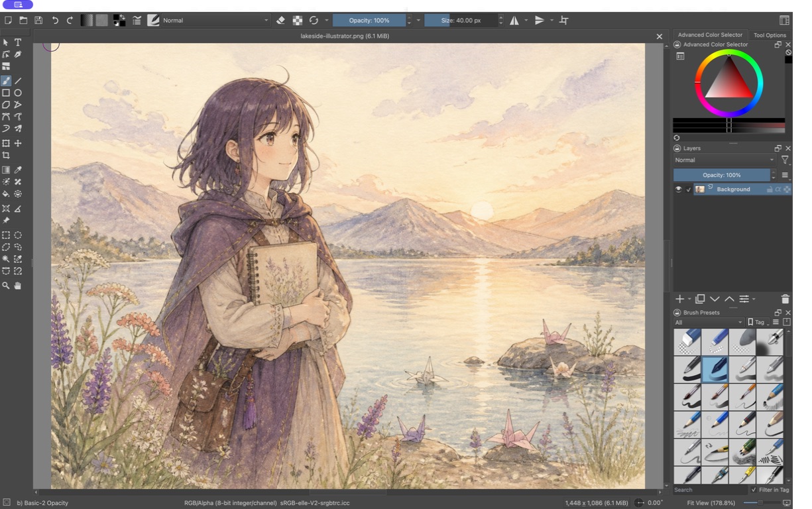Open the layer blend mode Normal dropdown

(x=725, y=160)
